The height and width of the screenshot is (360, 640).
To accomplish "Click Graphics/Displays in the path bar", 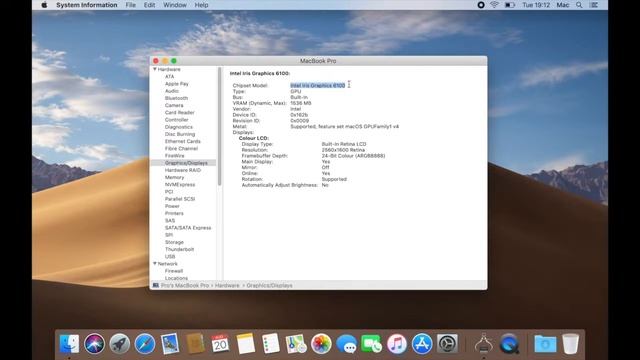I will tap(269, 285).
